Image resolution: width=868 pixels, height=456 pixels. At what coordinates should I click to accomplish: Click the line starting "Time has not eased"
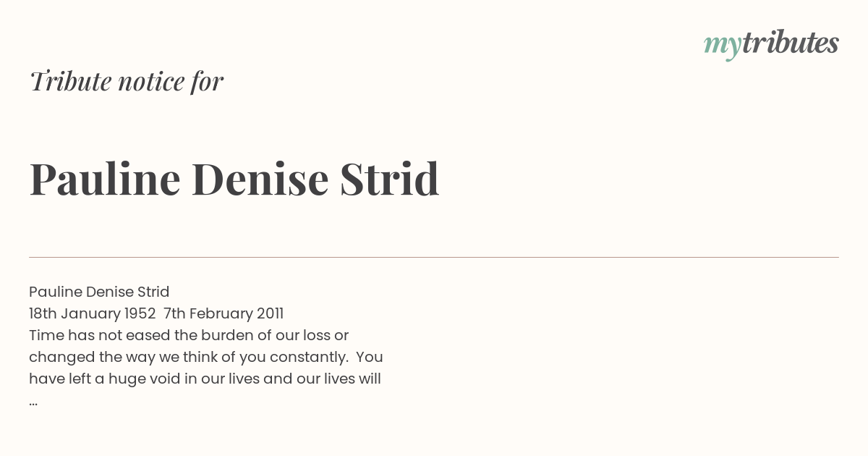click(x=189, y=335)
